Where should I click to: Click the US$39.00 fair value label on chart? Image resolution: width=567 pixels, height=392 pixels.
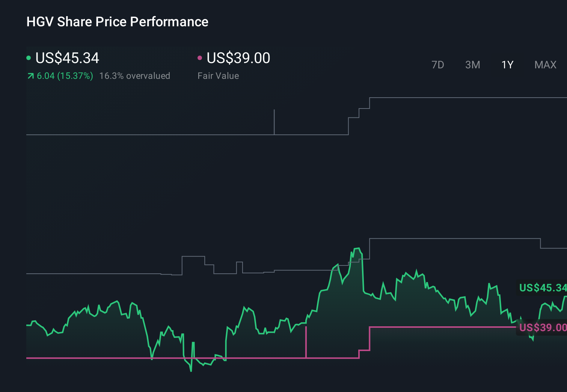542,328
